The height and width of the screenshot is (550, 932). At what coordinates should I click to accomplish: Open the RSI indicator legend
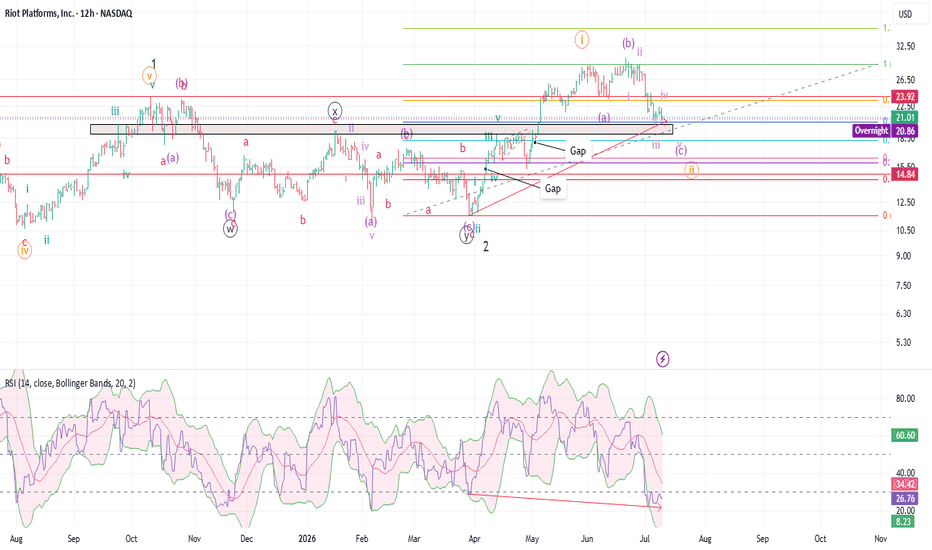point(70,384)
